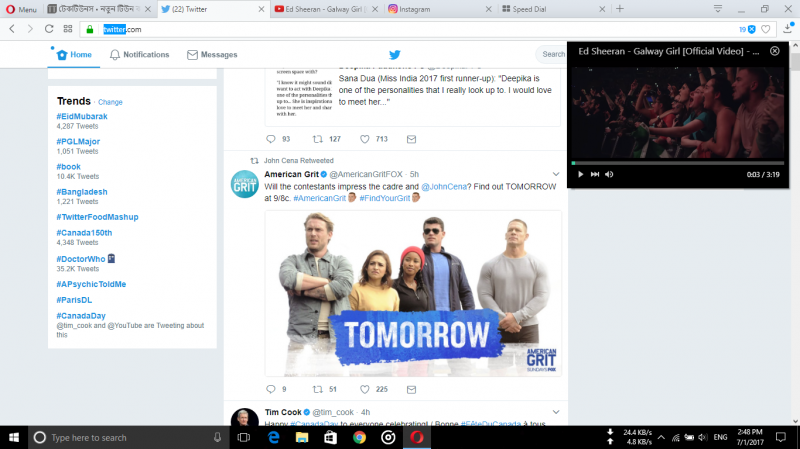Image resolution: width=800 pixels, height=449 pixels.
Task: Open the #FindYourGrit hashtag
Action: (x=385, y=198)
